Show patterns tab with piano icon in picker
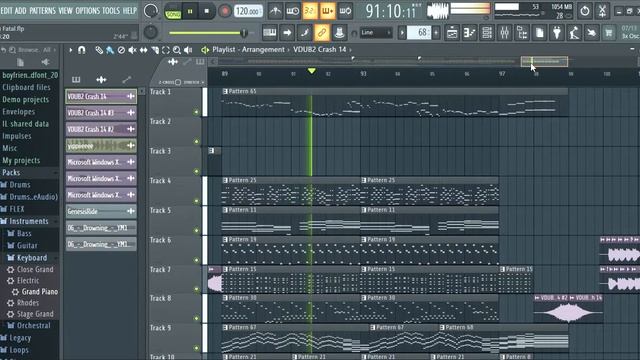 (x=76, y=79)
